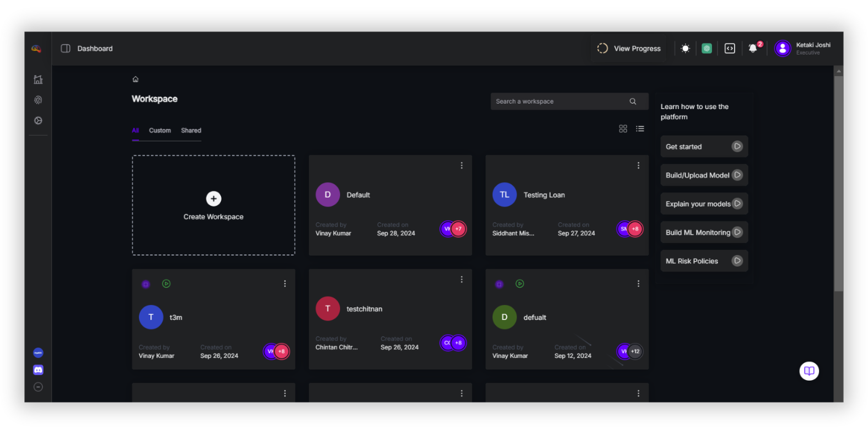The height and width of the screenshot is (434, 868).
Task: Click the Create Workspace plus card
Action: tap(213, 205)
